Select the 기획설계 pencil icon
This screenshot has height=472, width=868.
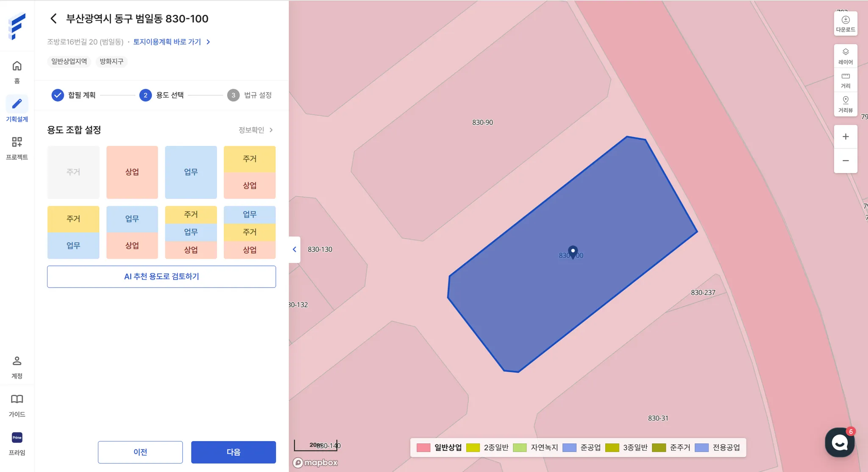[x=17, y=104]
